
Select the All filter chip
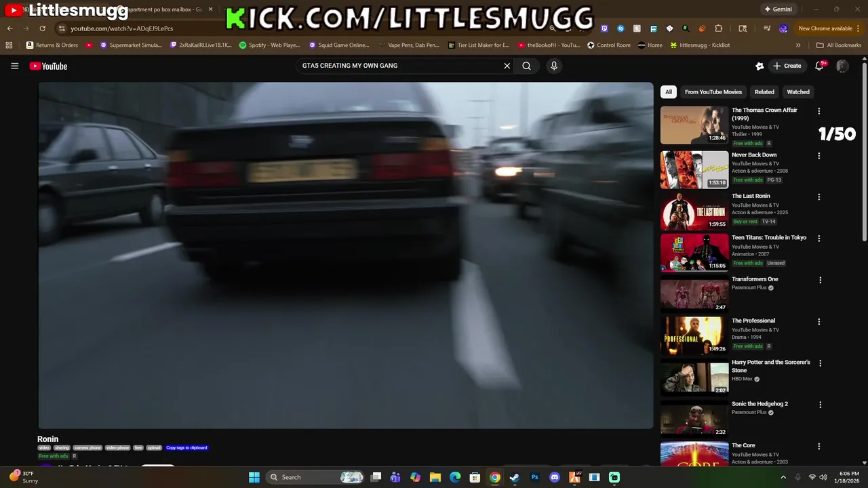coord(669,92)
